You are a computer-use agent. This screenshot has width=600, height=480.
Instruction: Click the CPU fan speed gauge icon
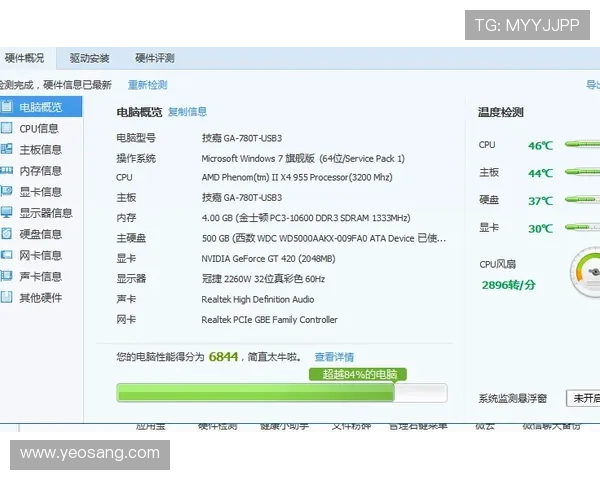click(585, 273)
